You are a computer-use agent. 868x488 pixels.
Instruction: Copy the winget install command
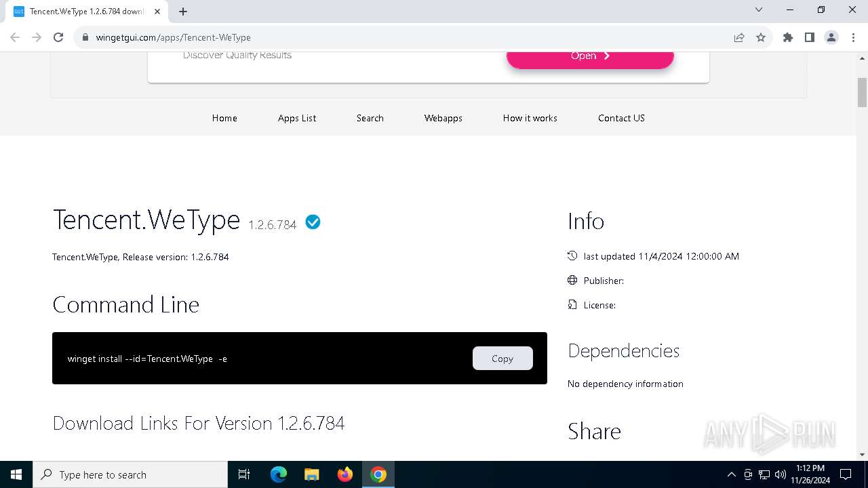(x=502, y=359)
